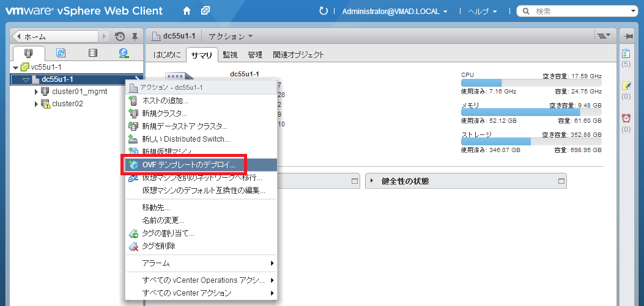Open work in progress notes icon
The height and width of the screenshot is (306, 644).
click(x=626, y=86)
